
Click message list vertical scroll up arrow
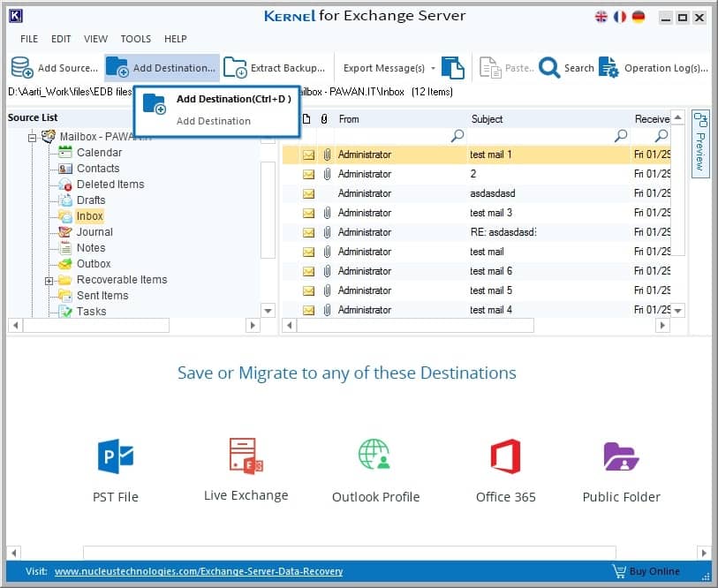coord(677,117)
